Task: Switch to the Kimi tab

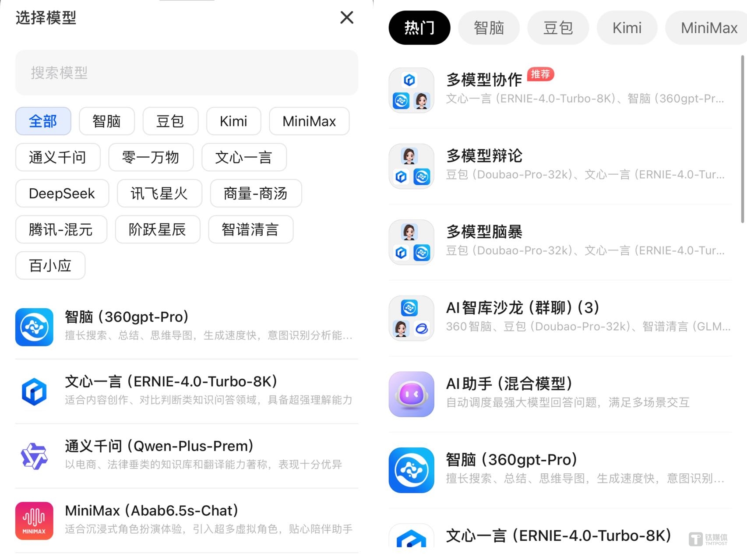Action: (x=626, y=27)
